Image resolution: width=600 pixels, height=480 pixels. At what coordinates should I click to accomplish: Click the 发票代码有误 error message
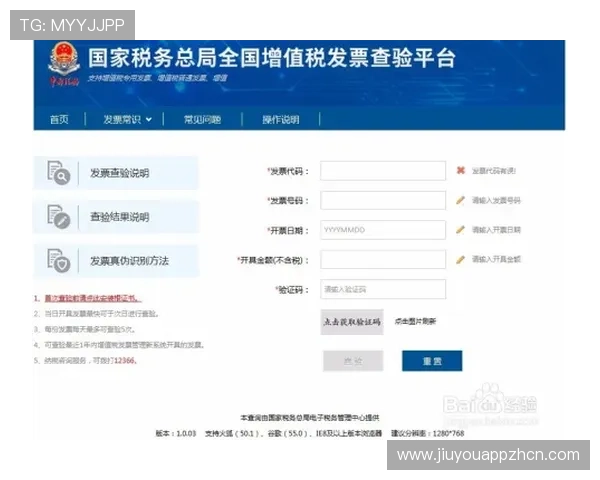coord(494,171)
